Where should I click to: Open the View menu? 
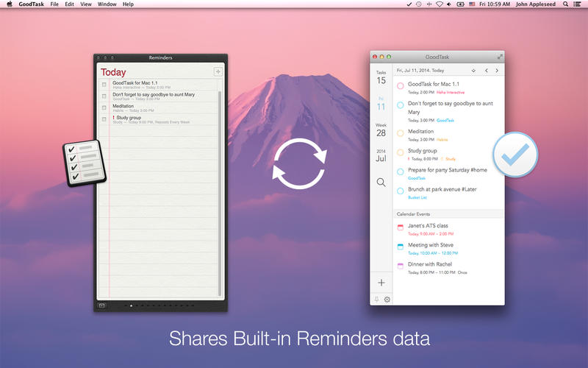click(x=86, y=4)
